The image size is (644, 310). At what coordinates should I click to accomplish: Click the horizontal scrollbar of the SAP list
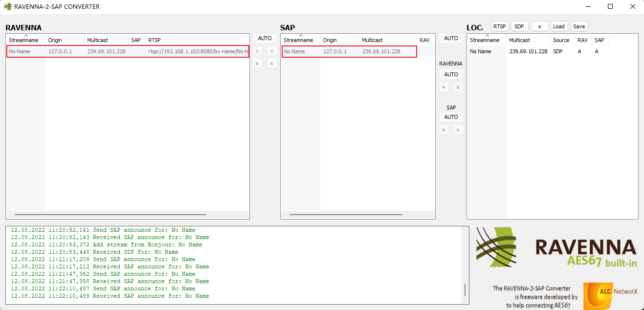tap(346, 214)
